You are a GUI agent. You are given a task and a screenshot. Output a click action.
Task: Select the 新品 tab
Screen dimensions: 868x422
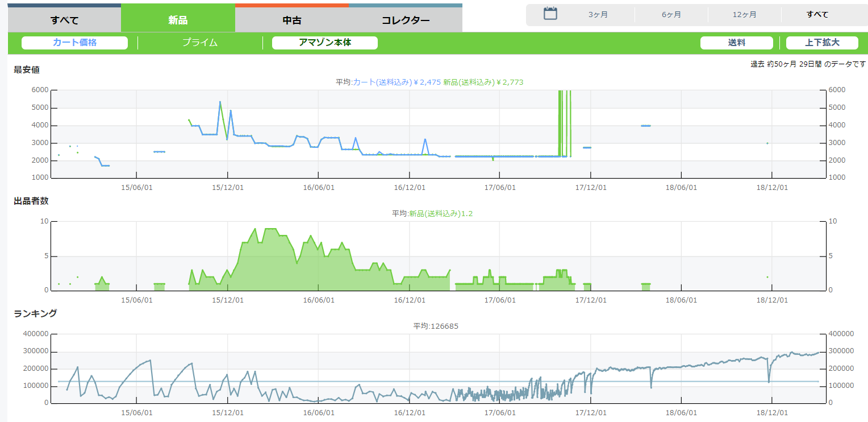178,20
